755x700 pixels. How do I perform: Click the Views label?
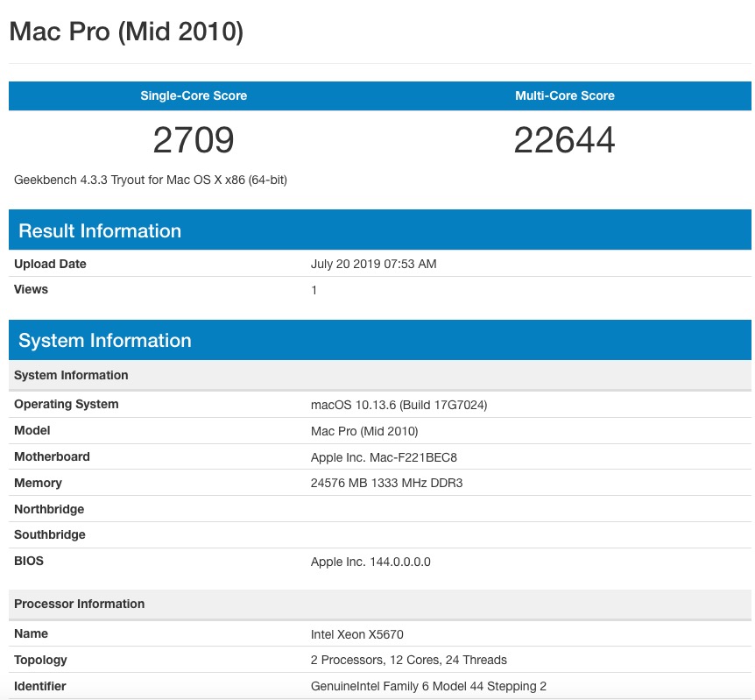[31, 289]
